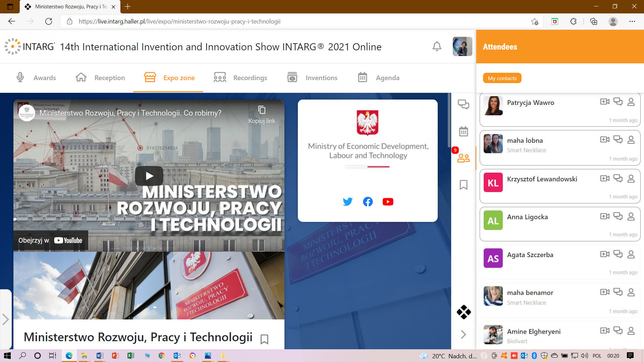Screen dimensions: 644x362
Task: Go back to previous browser page
Action: coord(12,21)
